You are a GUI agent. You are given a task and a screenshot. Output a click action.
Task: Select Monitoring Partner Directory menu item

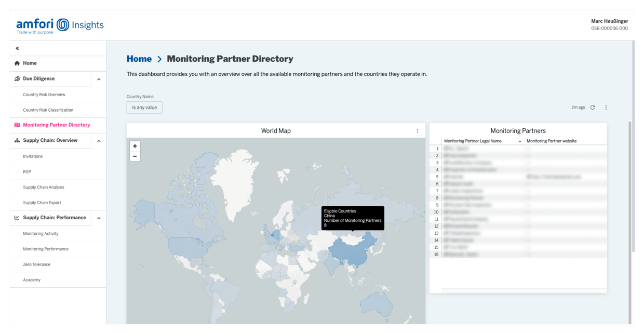coord(56,125)
